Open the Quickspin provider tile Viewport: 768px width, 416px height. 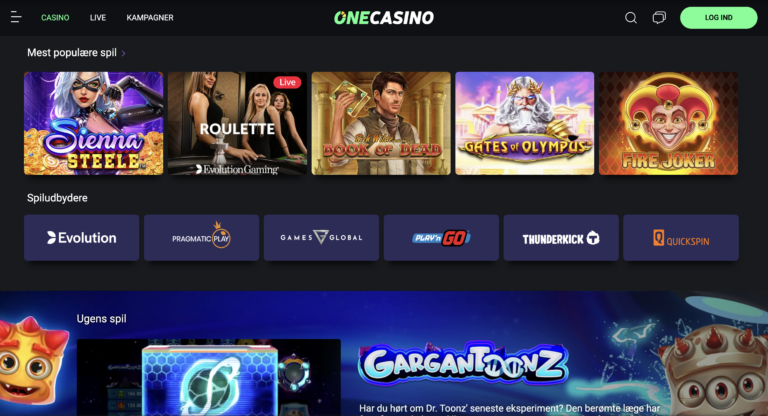pyautogui.click(x=681, y=238)
